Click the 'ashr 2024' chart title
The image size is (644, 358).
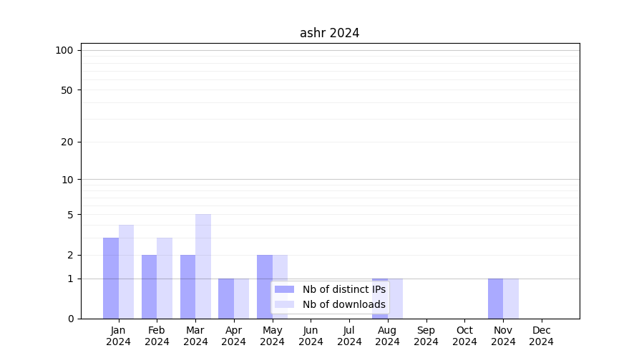pyautogui.click(x=329, y=33)
